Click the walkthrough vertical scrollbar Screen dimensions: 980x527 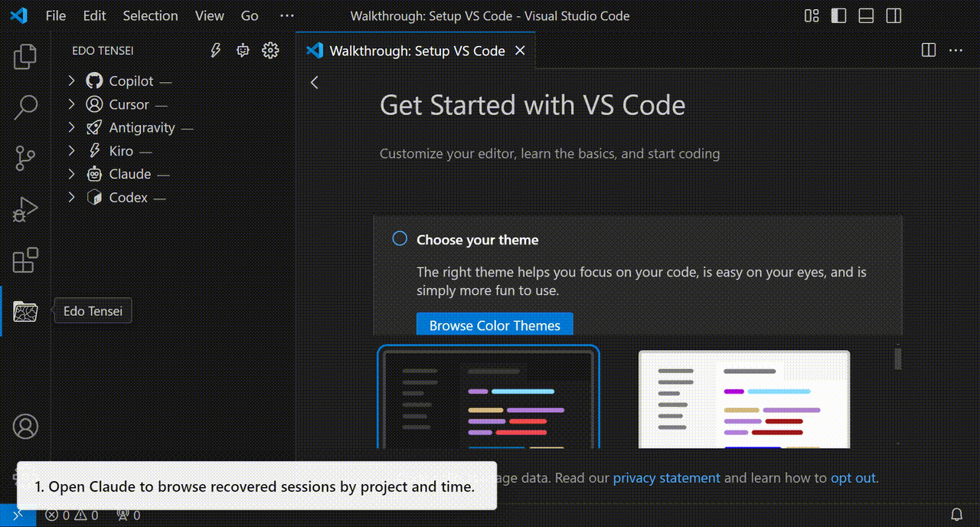pyautogui.click(x=898, y=358)
